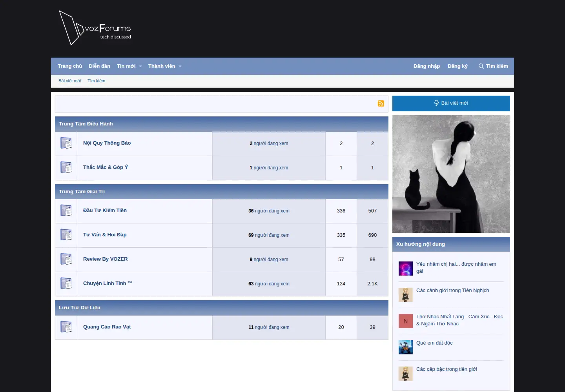Open Tìm kiếm in the sub-navigation
Image resolution: width=565 pixels, height=392 pixels.
(x=96, y=81)
